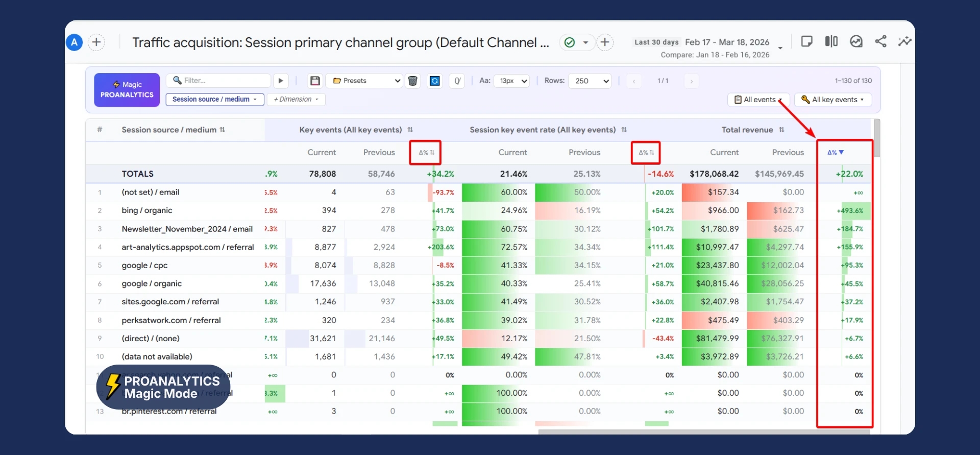980x455 pixels.
Task: Click the floppy disk save preset icon
Action: tap(315, 81)
